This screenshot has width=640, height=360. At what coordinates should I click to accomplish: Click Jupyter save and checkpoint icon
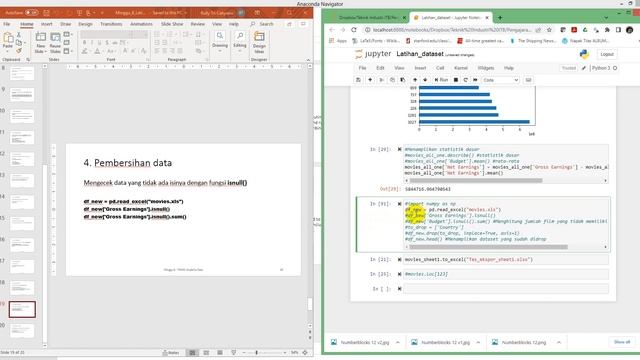pyautogui.click(x=358, y=80)
